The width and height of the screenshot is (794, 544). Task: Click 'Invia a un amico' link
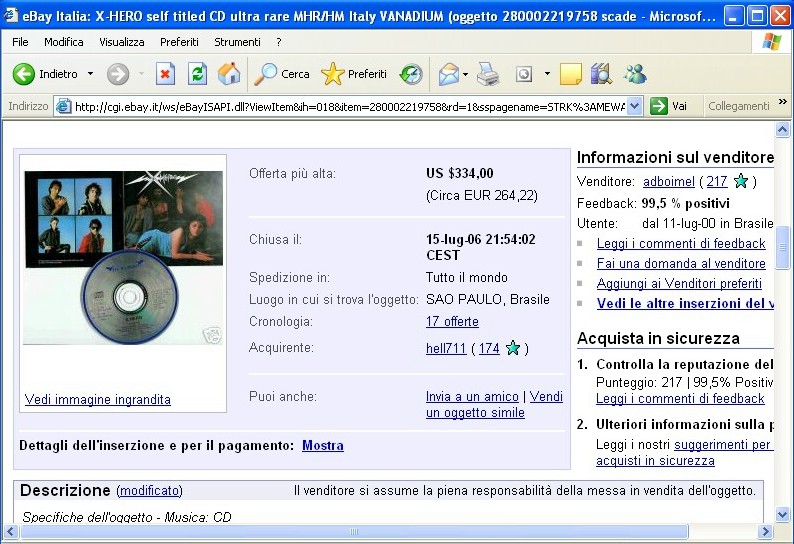[x=472, y=397]
